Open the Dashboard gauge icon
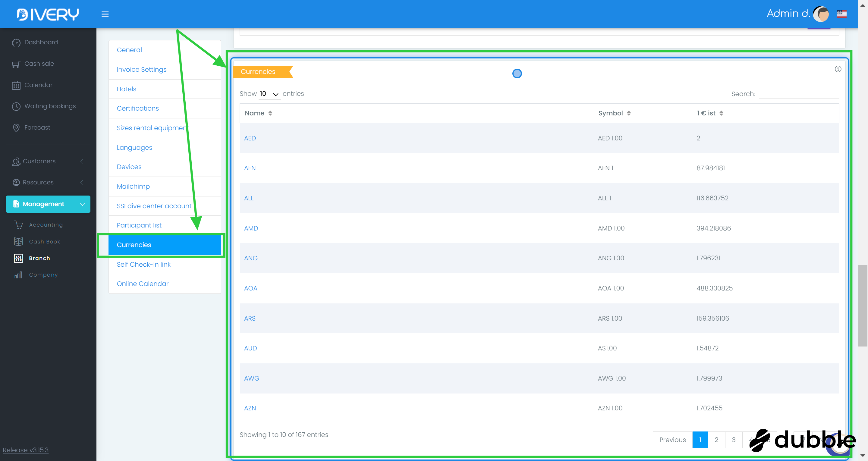Viewport: 868px width, 461px height. (16, 42)
